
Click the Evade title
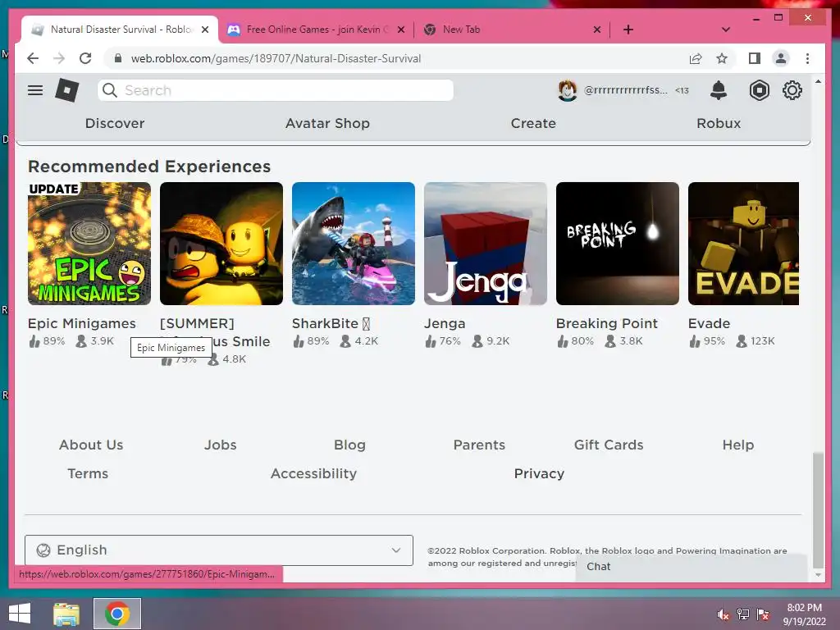click(710, 323)
